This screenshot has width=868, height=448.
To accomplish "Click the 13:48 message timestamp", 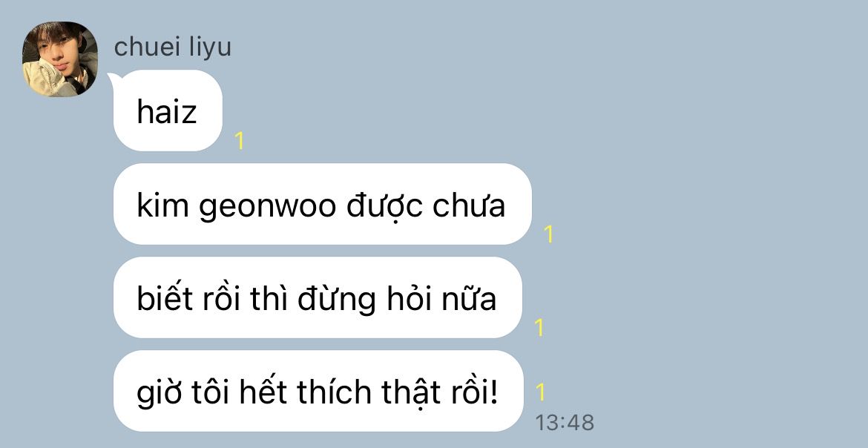I will (x=564, y=423).
